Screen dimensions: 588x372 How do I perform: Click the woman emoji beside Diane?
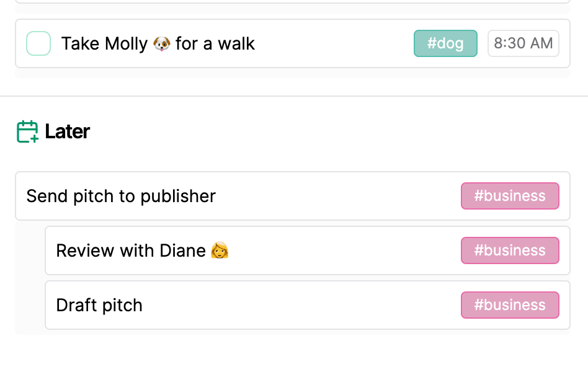pyautogui.click(x=220, y=250)
